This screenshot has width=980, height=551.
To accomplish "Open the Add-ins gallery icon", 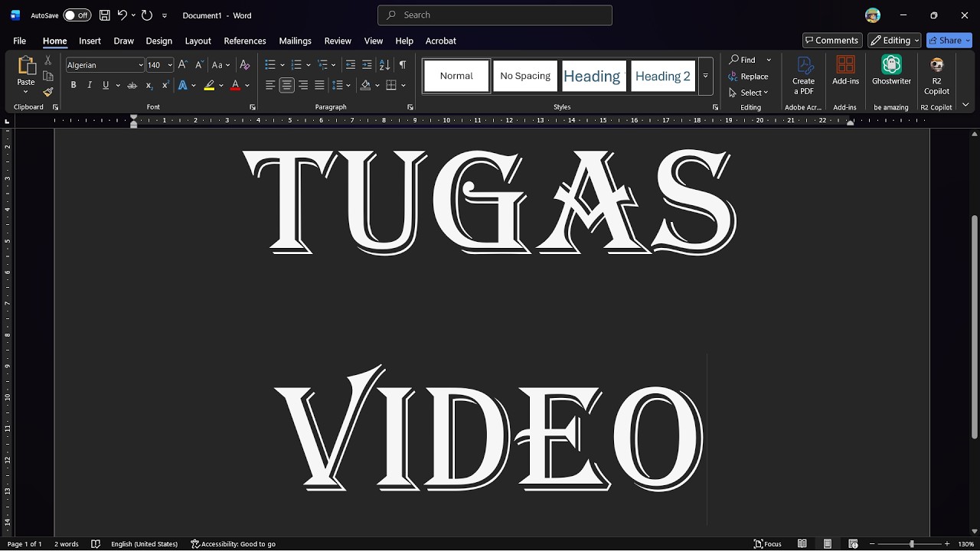I will [845, 72].
